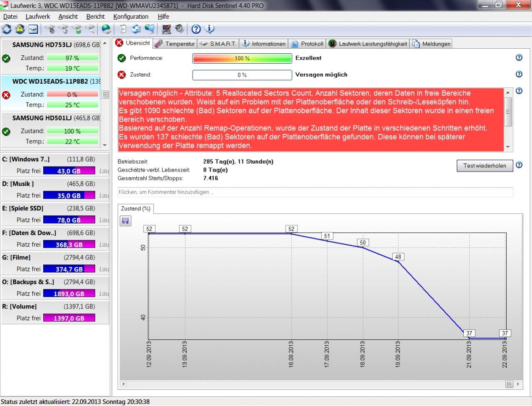
Task: Select partition E: [Spiele SSD]
Action: (54, 214)
